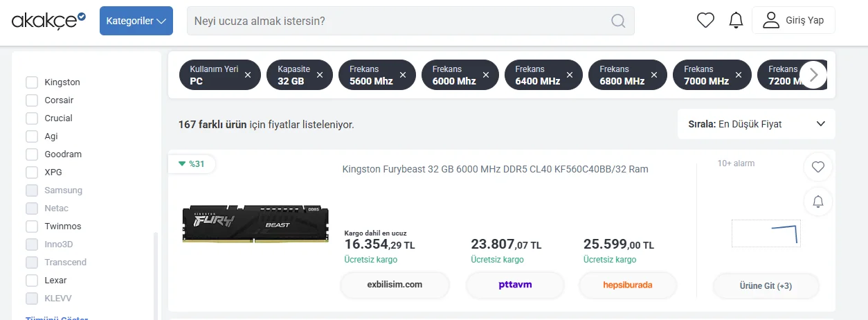Check the Twinmos brand filter

click(32, 226)
